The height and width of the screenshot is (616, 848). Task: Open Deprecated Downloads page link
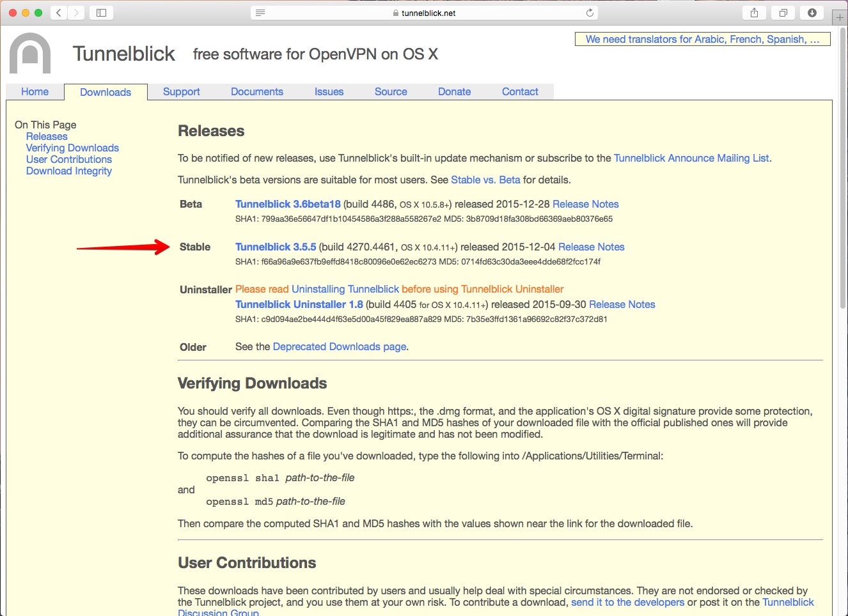point(339,347)
